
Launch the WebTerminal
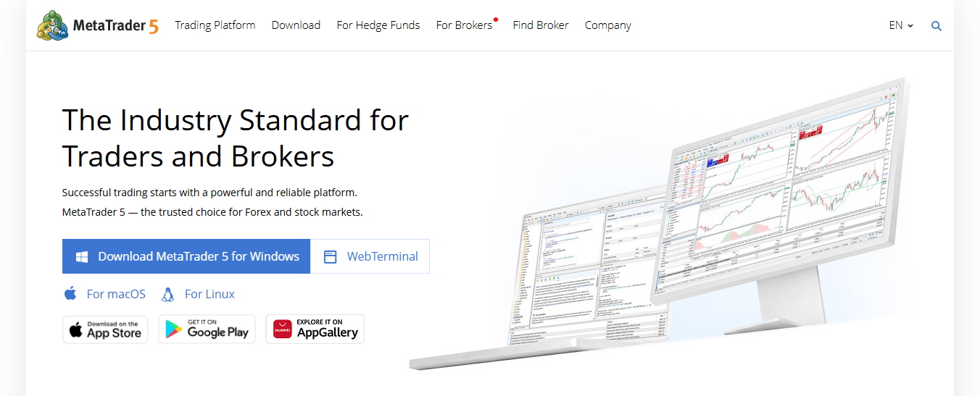pyautogui.click(x=370, y=256)
